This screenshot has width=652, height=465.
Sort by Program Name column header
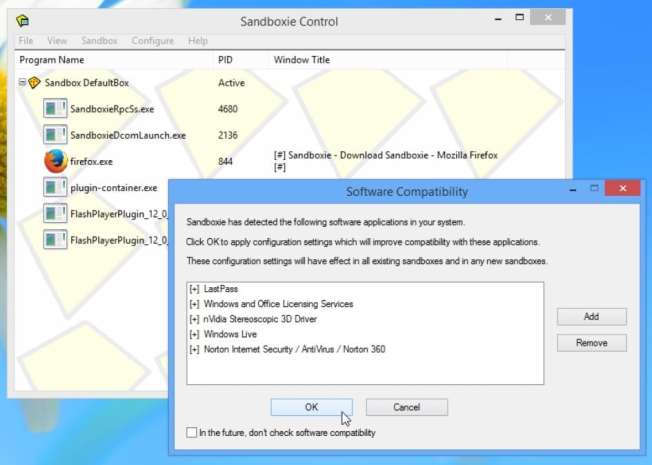coord(114,60)
